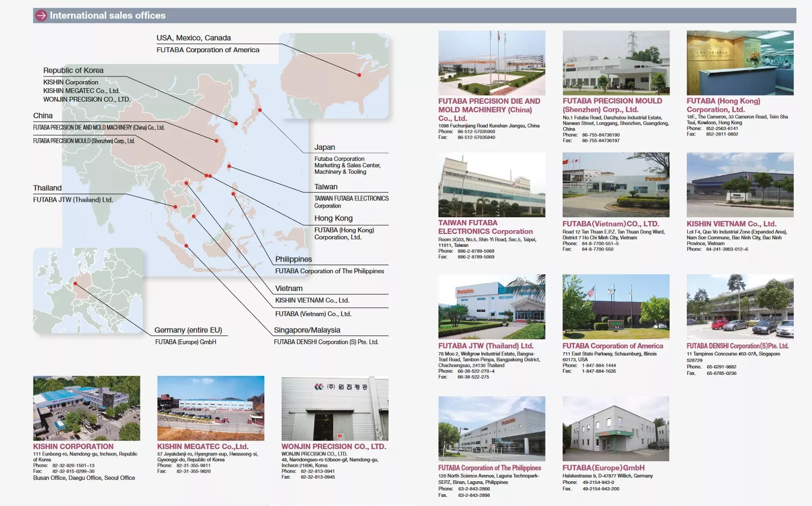Screen dimensions: 812x506
Task: View the FUTABA DENSHI Corporation (S) Pte. photo
Action: (x=740, y=307)
